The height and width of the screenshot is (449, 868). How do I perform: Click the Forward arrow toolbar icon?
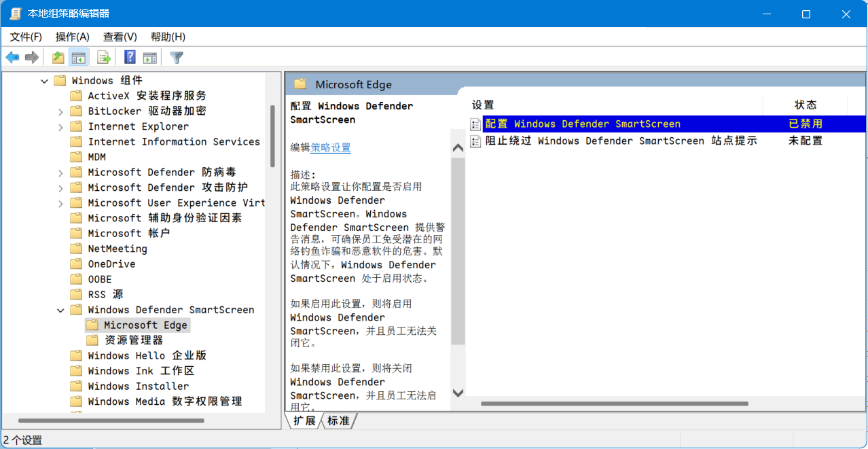click(x=31, y=58)
